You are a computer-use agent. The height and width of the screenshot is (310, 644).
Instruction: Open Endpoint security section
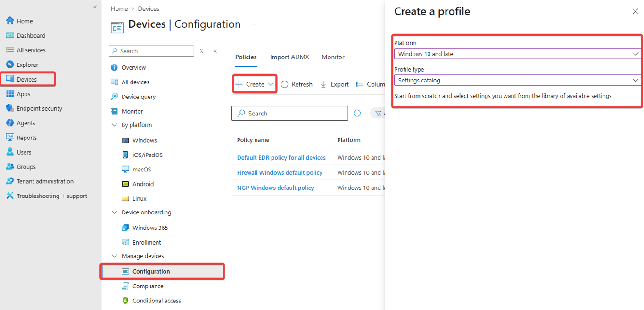coord(40,108)
